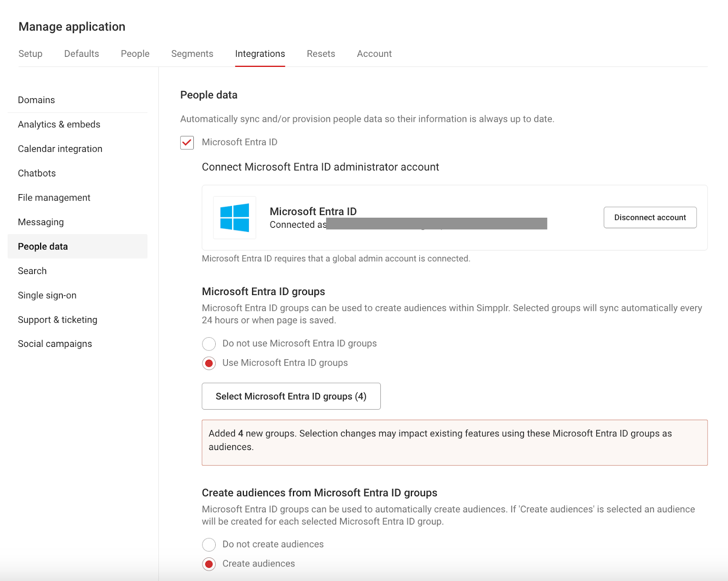The height and width of the screenshot is (581, 728).
Task: Click the People data section heading
Action: point(209,95)
